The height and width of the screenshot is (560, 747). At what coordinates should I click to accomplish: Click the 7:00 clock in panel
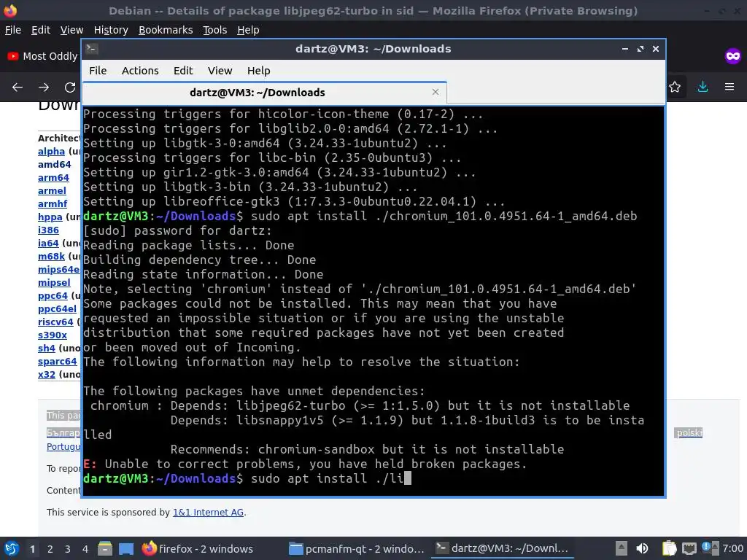(x=732, y=548)
